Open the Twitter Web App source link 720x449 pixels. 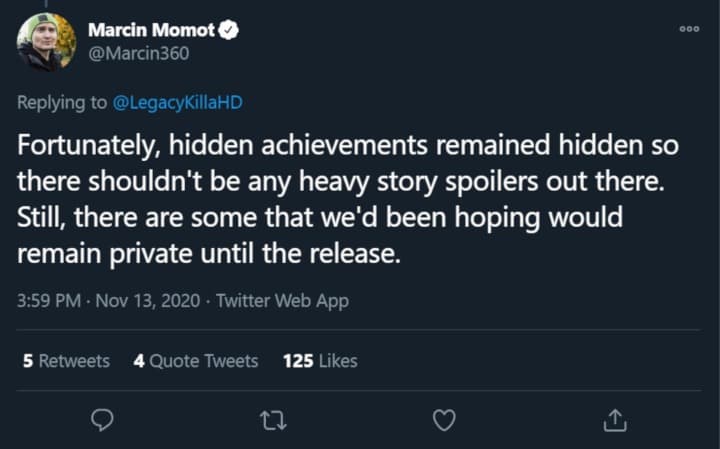(x=282, y=299)
